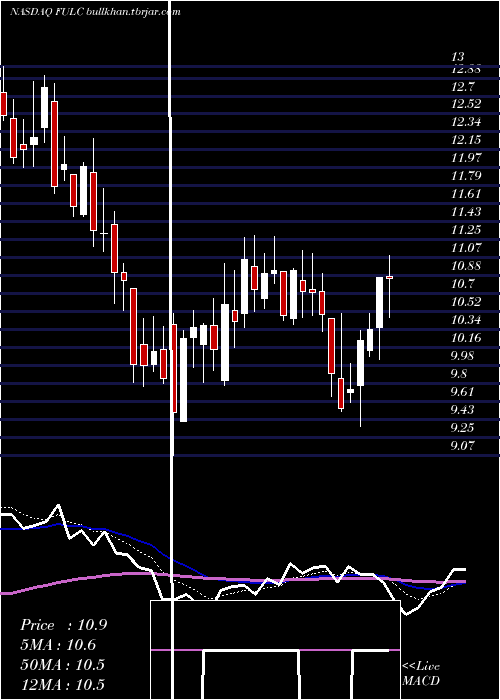Click the 10.34 price axis label
Image resolution: width=500 pixels, height=700 pixels.
click(466, 320)
